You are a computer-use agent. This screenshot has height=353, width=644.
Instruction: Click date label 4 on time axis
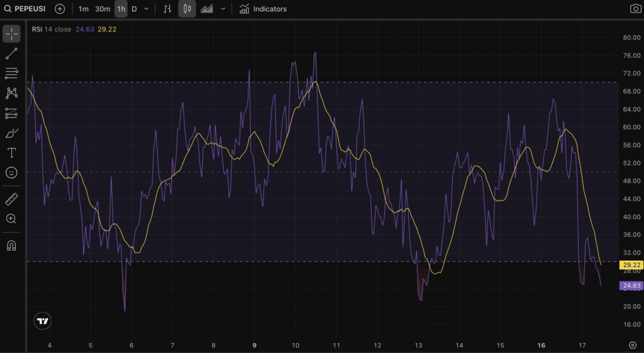[x=49, y=345]
